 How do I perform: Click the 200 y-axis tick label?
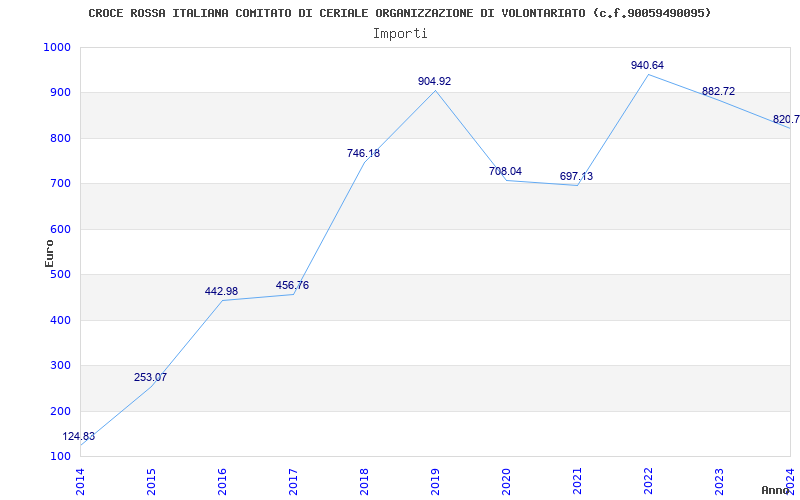pos(60,411)
